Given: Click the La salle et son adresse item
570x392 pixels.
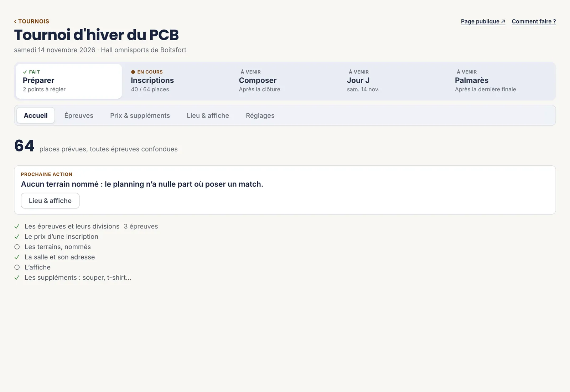Looking at the screenshot, I should pyautogui.click(x=60, y=257).
